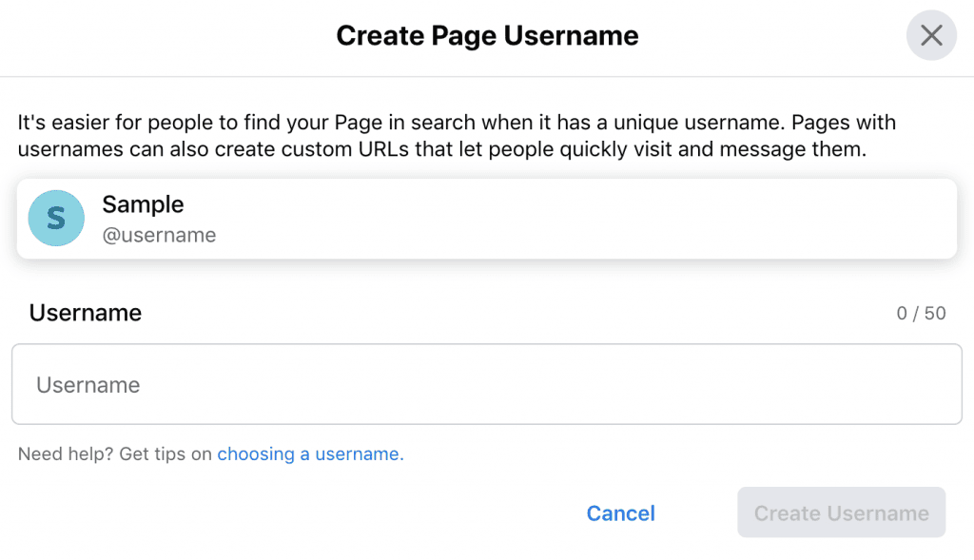Click the description line about unique usernames
The height and width of the screenshot is (560, 974).
click(x=457, y=123)
